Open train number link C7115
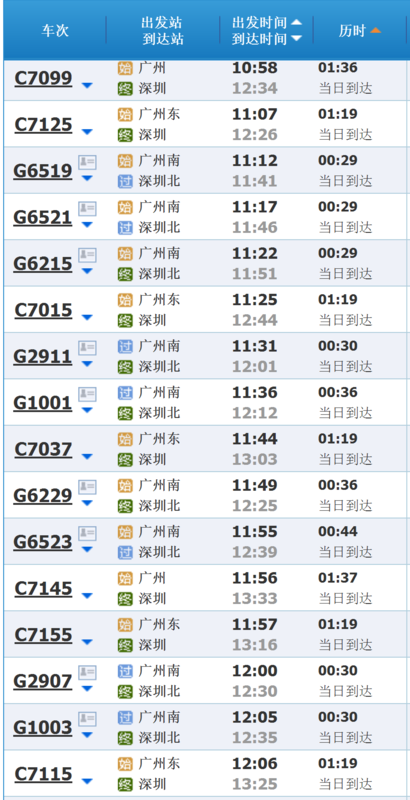 pyautogui.click(x=43, y=774)
